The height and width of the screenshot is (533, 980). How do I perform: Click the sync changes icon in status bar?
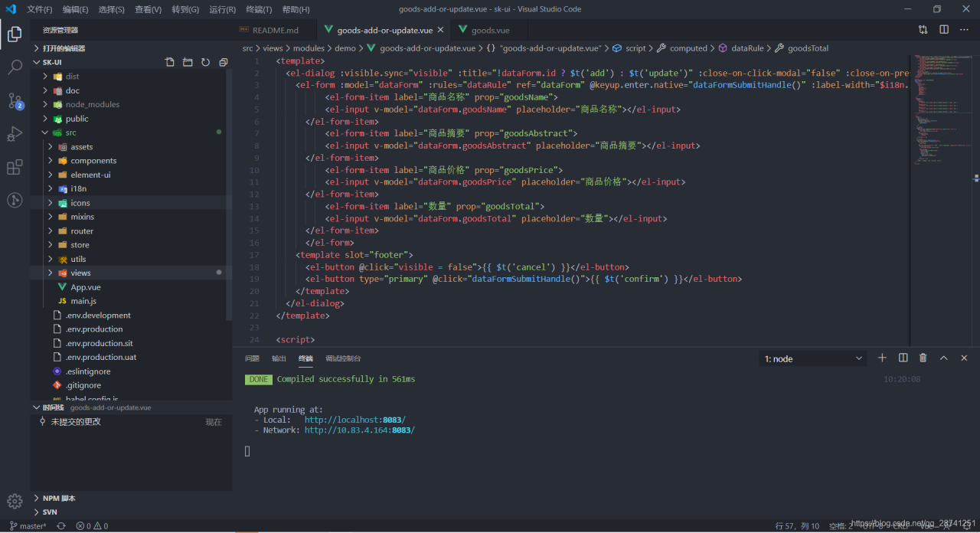(x=60, y=526)
